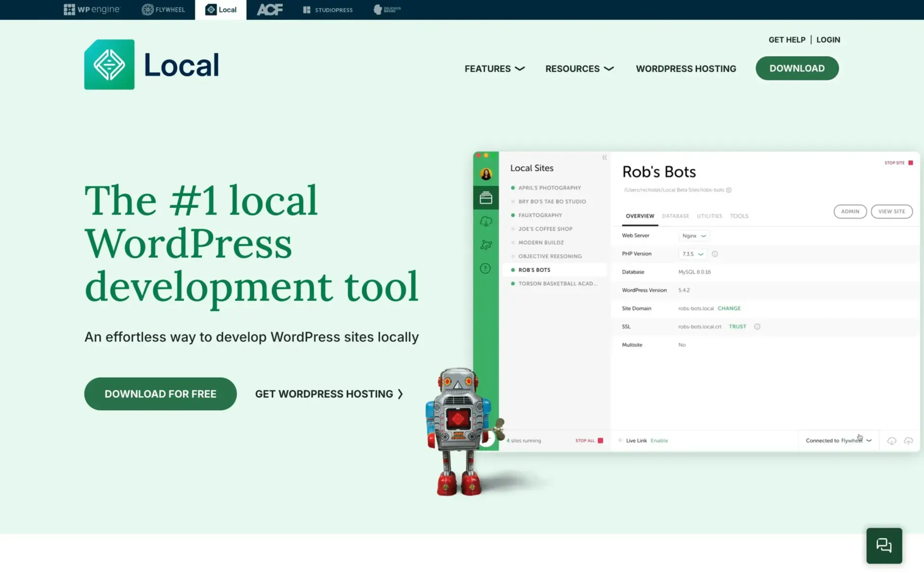
Task: Click the LOGIN link at the top
Action: 828,39
